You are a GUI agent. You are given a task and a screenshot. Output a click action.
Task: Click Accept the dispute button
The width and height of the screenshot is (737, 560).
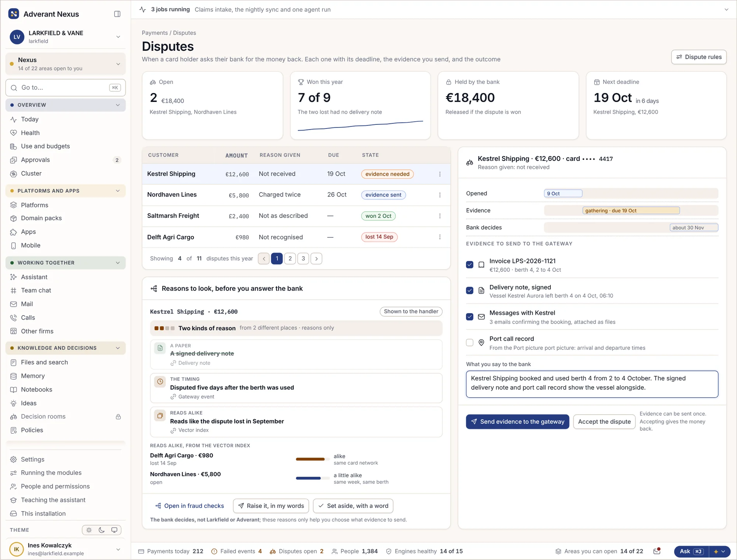(604, 422)
